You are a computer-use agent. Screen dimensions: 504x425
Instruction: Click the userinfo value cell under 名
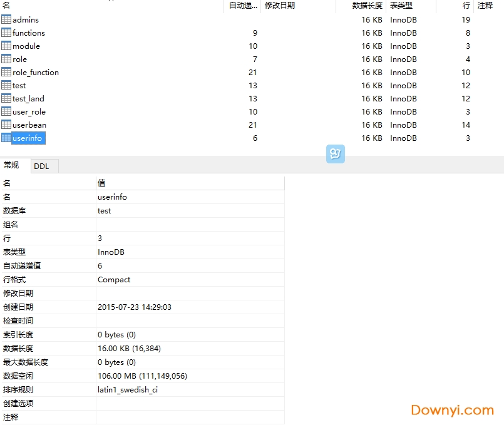113,197
